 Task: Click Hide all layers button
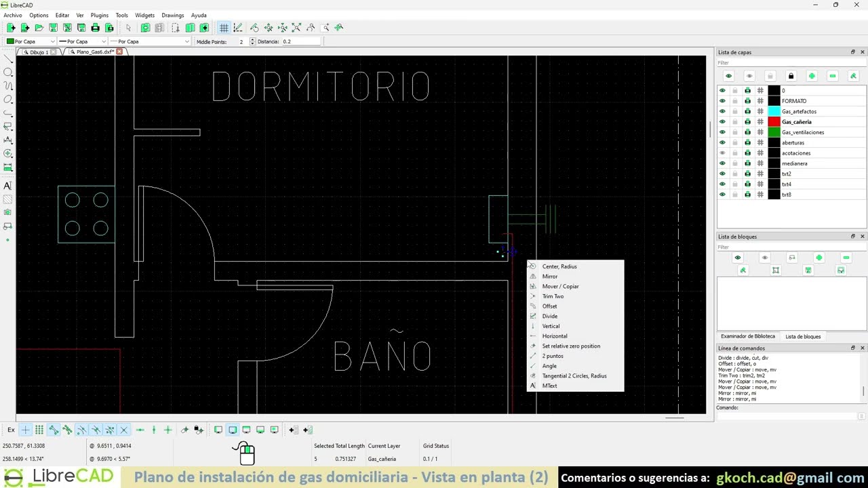(x=749, y=76)
